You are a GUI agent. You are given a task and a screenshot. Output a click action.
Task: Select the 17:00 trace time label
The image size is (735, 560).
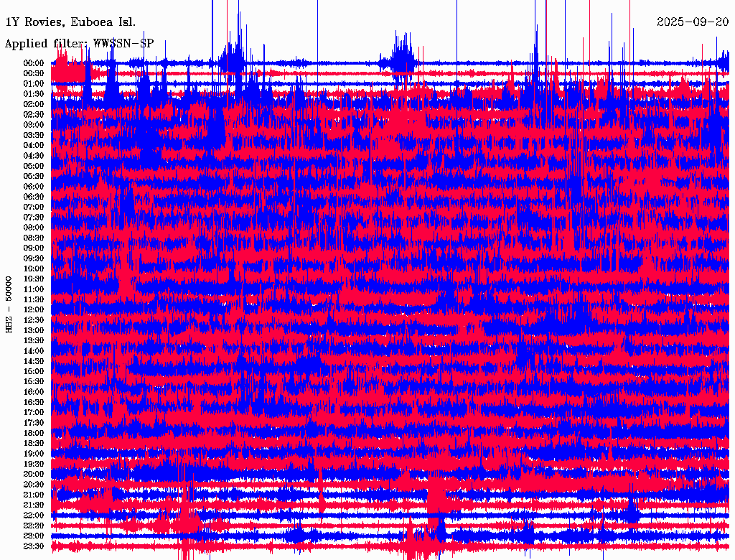(34, 412)
